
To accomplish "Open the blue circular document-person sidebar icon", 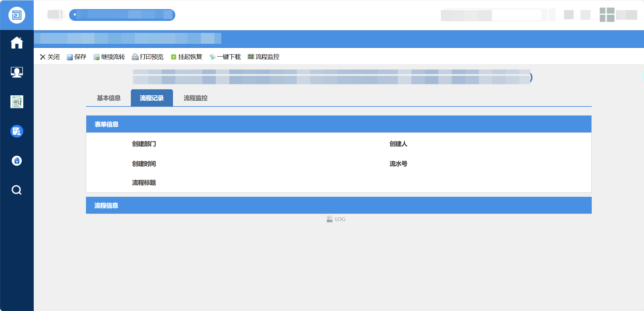I will (x=17, y=131).
